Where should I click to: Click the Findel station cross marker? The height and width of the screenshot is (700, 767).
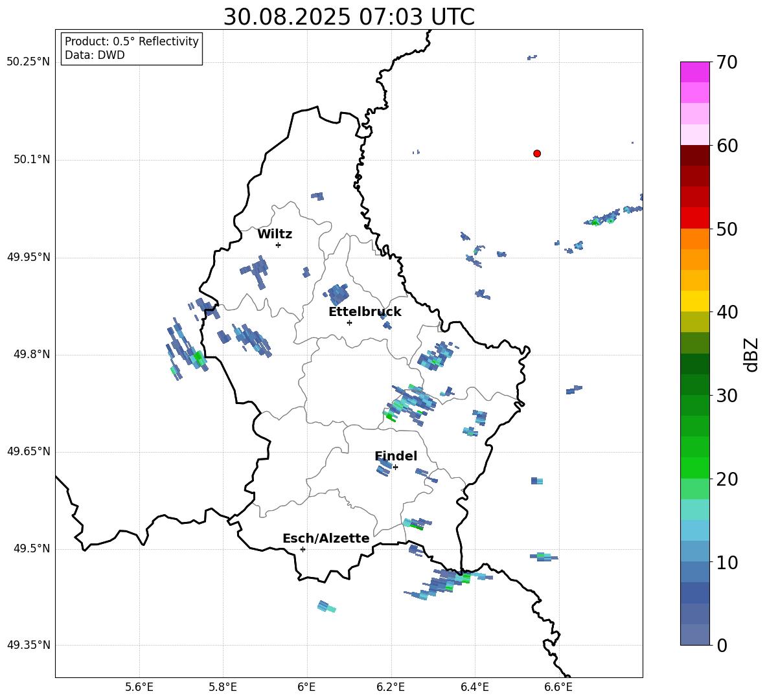pyautogui.click(x=395, y=467)
